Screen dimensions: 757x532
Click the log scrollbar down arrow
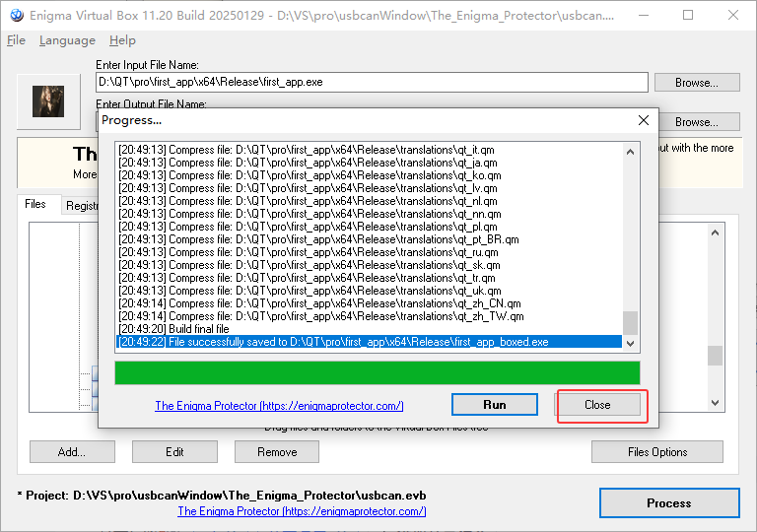(x=630, y=343)
